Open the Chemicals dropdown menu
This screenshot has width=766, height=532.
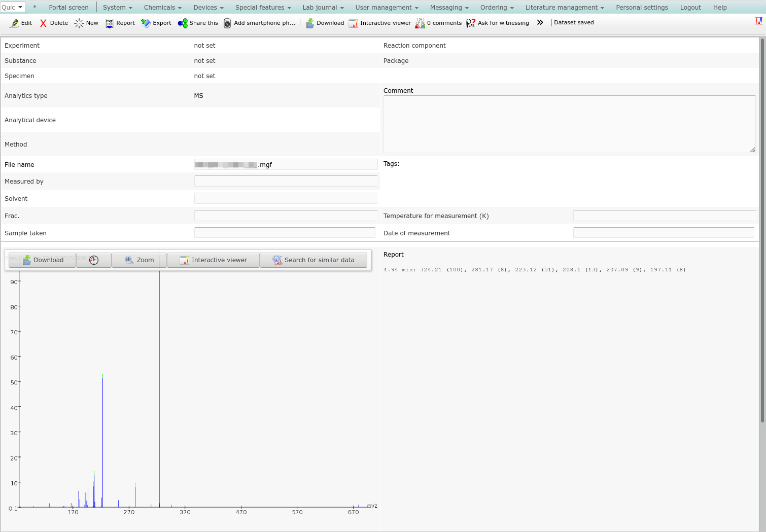[162, 8]
